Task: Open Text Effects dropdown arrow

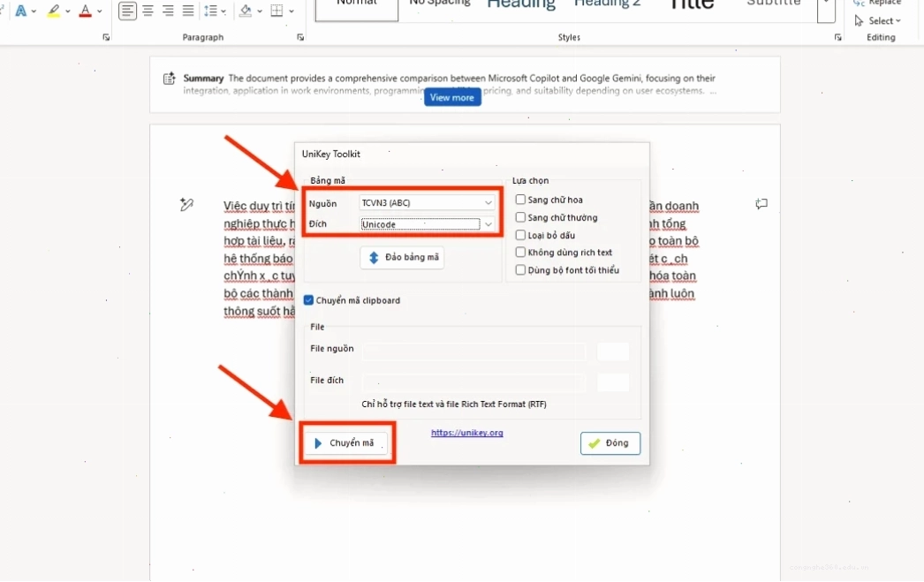Action: pyautogui.click(x=34, y=11)
